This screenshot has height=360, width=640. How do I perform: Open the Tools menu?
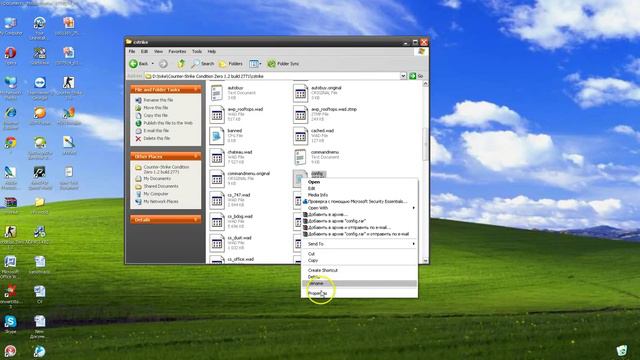coord(197,51)
